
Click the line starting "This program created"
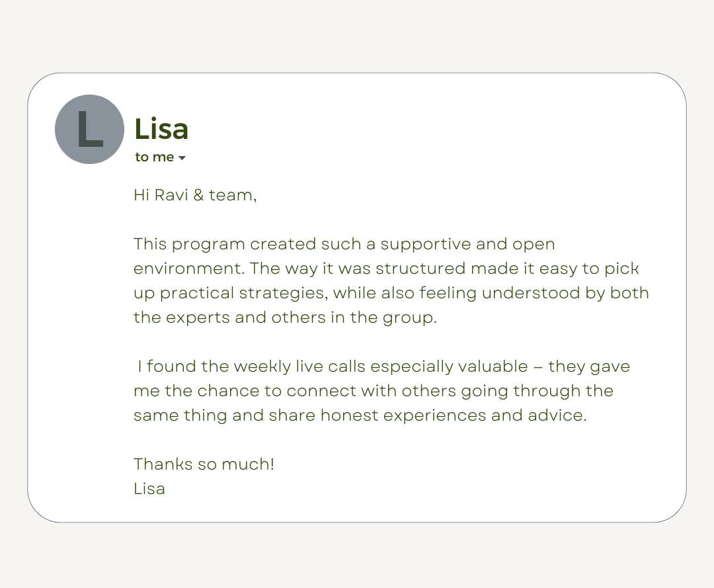[344, 244]
